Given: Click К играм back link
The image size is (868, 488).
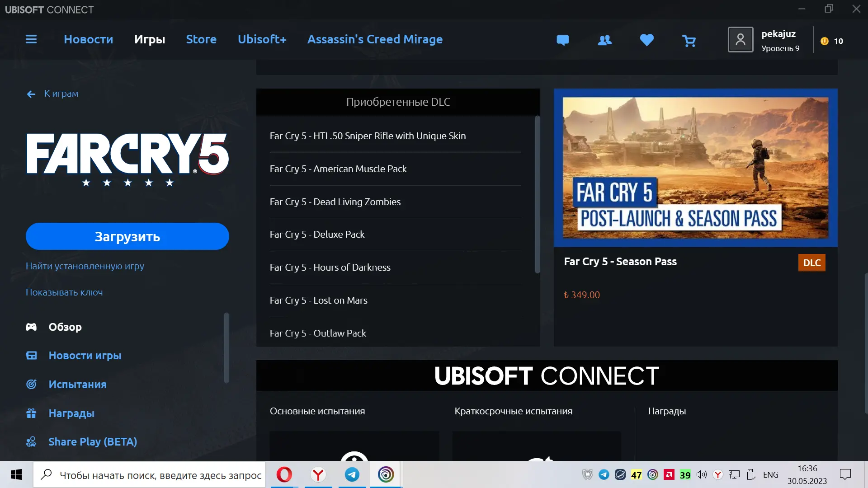Looking at the screenshot, I should pos(61,94).
